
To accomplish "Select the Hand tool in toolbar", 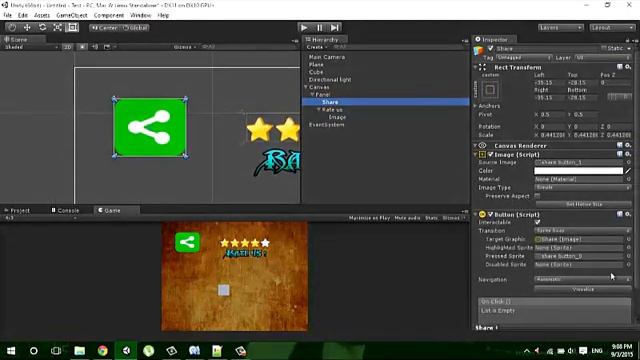I will click(12, 27).
